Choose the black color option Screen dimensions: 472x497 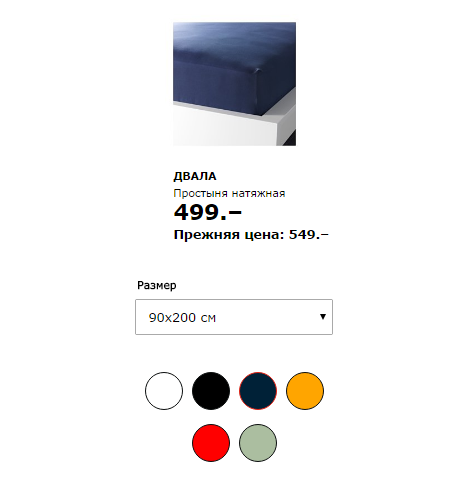point(211,391)
